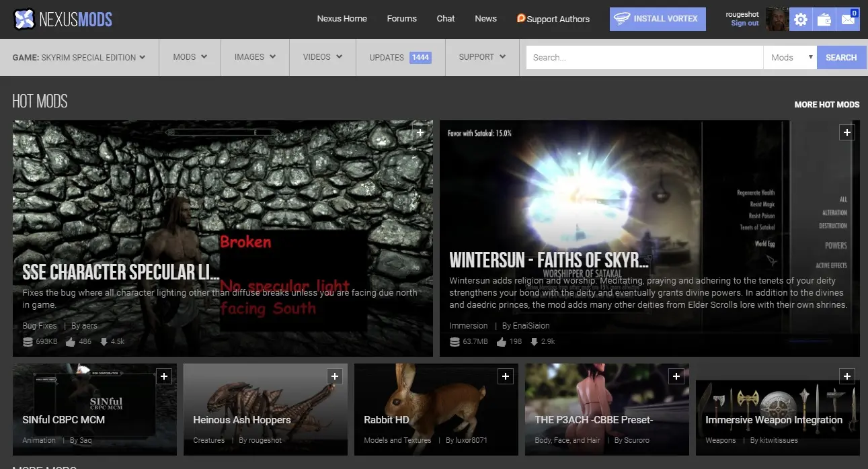Click the file size icon beside 693KB
The width and height of the screenshot is (868, 469).
(28, 341)
